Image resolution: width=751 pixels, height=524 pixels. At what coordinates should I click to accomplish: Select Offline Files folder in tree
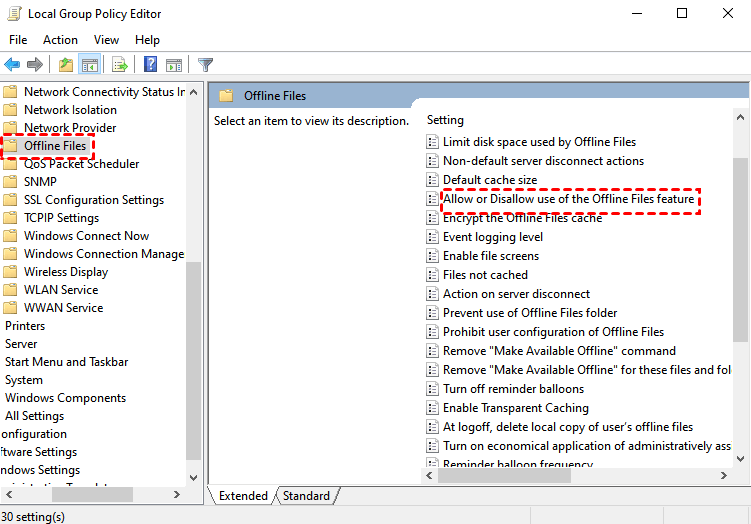54,146
